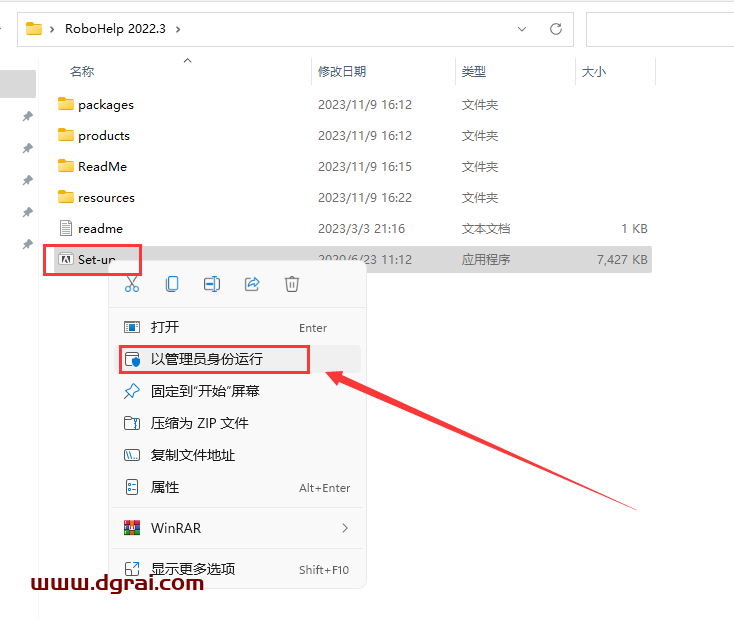Click the folder icon in address bar

[34, 29]
